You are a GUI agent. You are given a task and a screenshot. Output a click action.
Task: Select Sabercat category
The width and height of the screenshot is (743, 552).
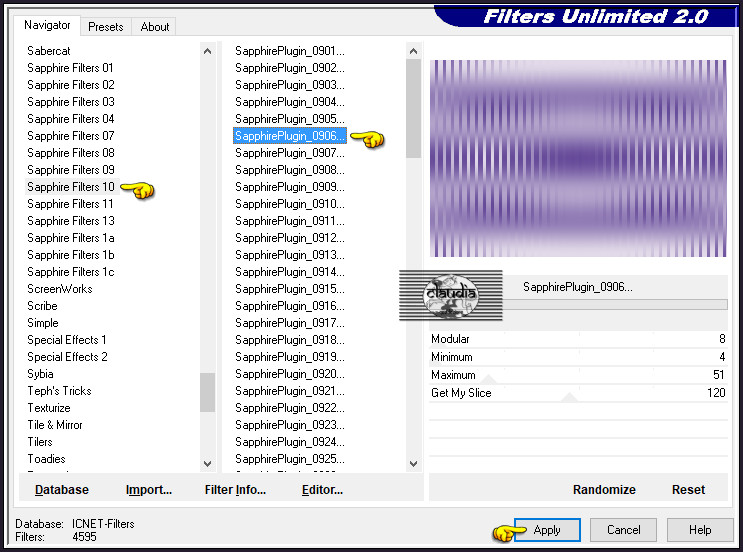coord(48,51)
